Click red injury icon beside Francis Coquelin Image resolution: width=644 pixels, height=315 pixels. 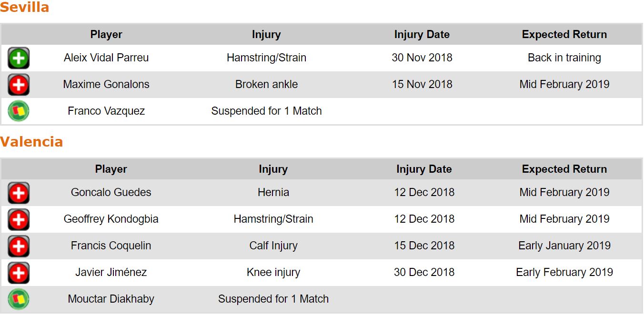[x=19, y=246]
